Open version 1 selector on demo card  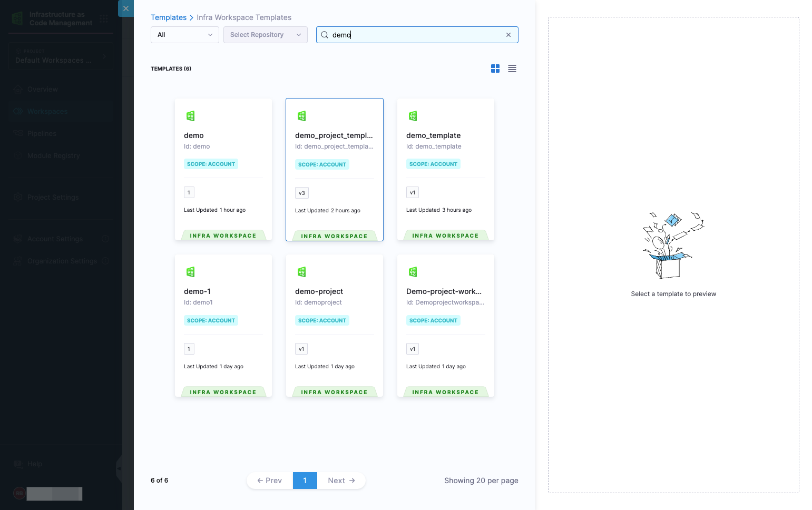189,192
